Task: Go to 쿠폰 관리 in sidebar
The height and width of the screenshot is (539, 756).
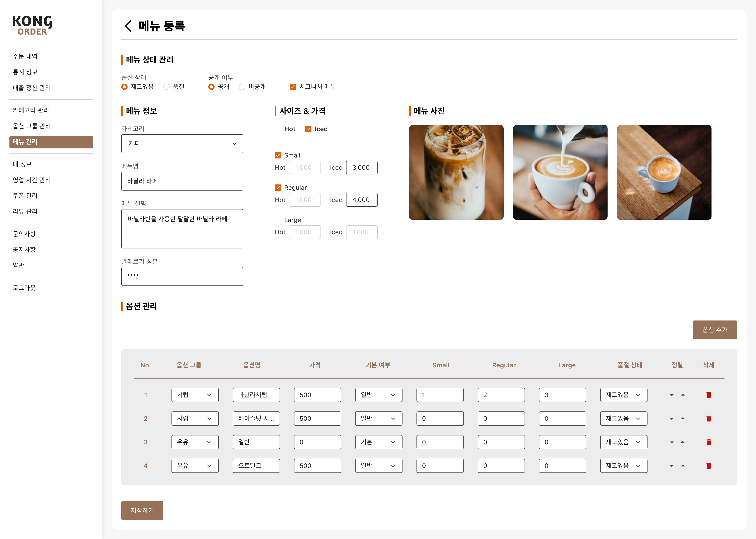Action: click(x=25, y=196)
